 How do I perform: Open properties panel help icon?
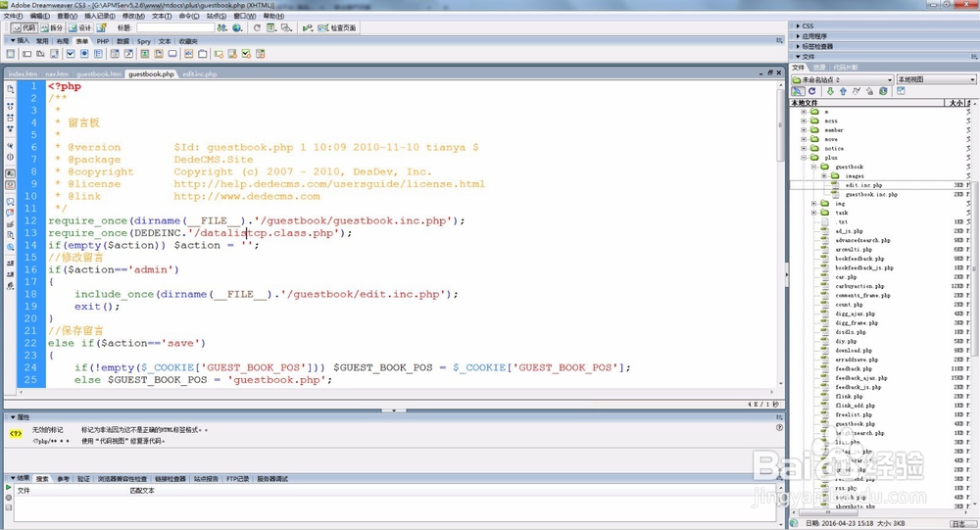click(x=779, y=428)
